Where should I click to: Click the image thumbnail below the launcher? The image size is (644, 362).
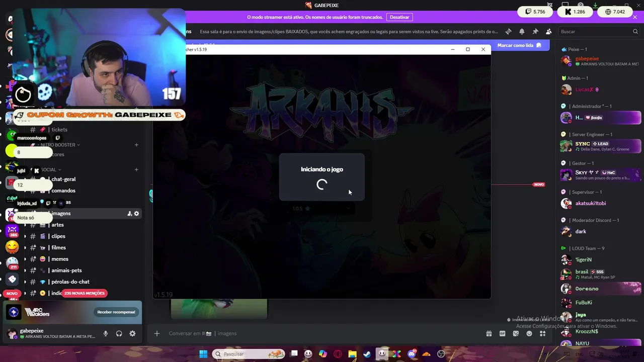point(219,309)
